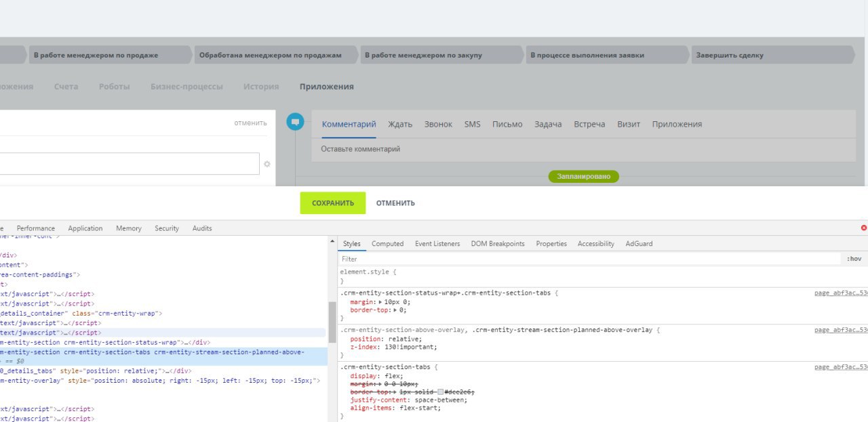The image size is (868, 422).
Task: Click the empty text input in the form
Action: 130,164
